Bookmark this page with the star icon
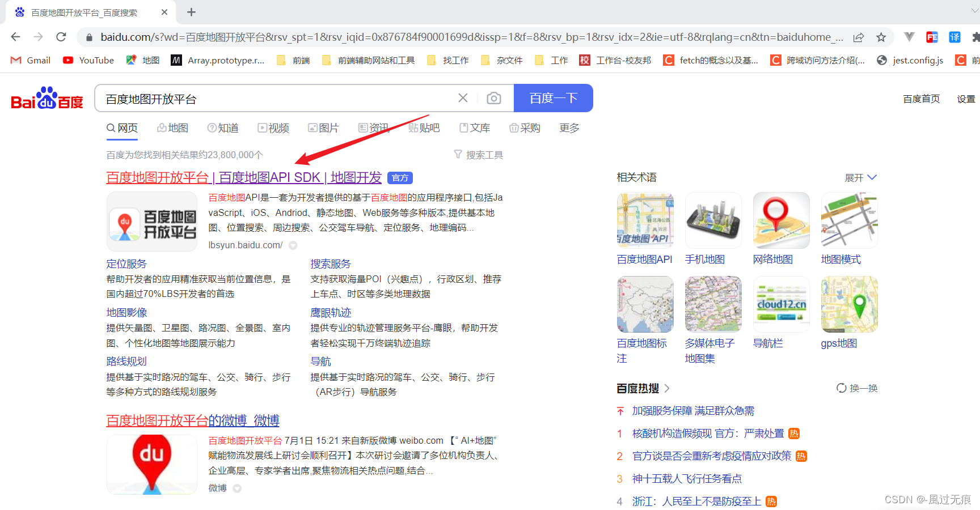 tap(881, 37)
